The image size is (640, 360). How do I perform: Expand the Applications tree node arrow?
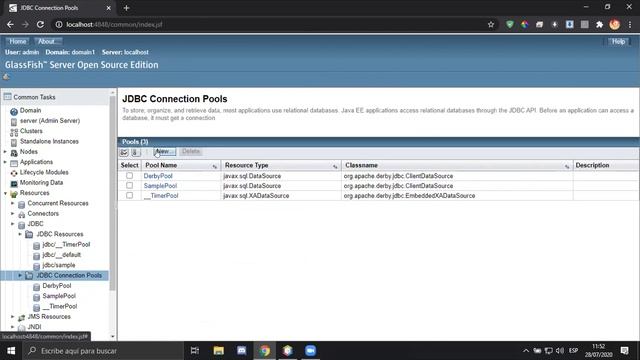[5, 162]
